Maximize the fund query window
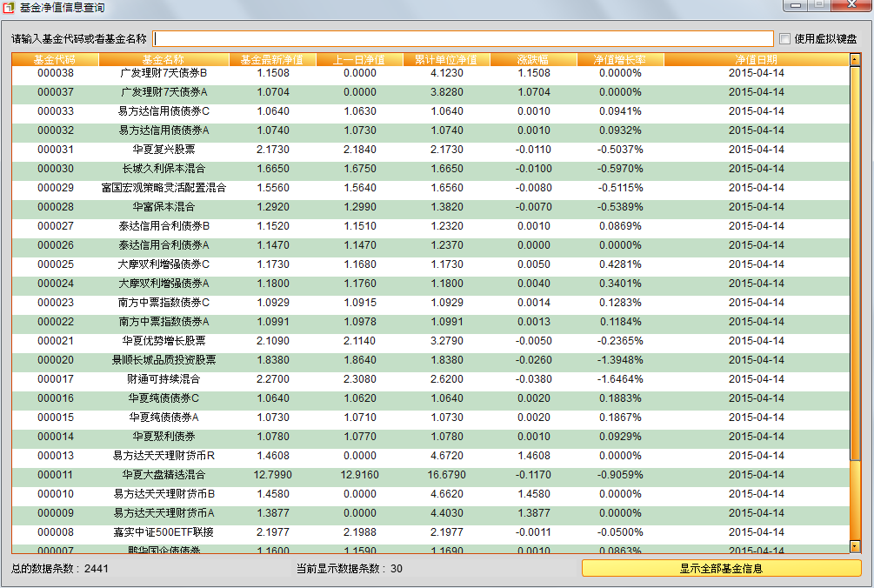The height and width of the screenshot is (588, 874). click(818, 5)
